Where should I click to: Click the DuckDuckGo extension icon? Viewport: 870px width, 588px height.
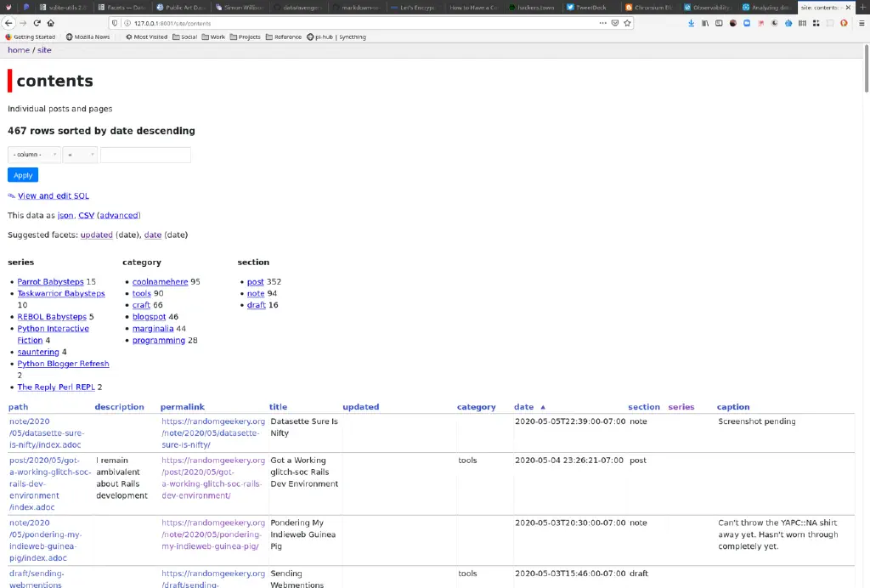tap(844, 23)
